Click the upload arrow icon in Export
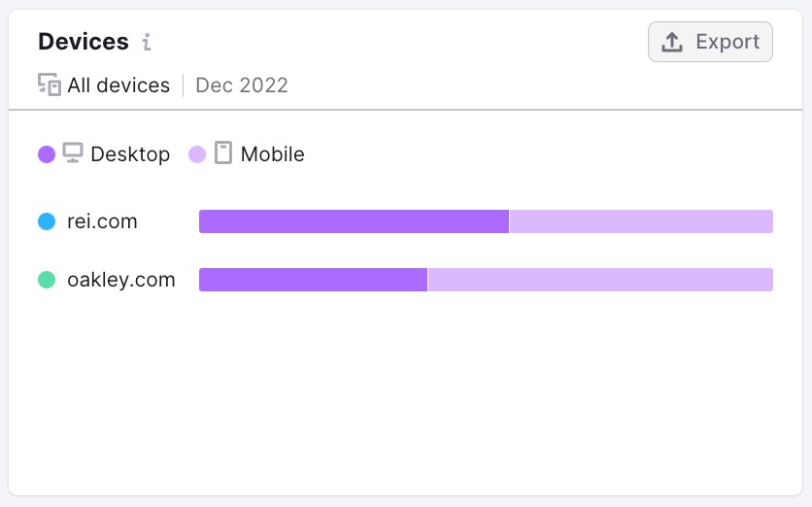 pos(672,42)
